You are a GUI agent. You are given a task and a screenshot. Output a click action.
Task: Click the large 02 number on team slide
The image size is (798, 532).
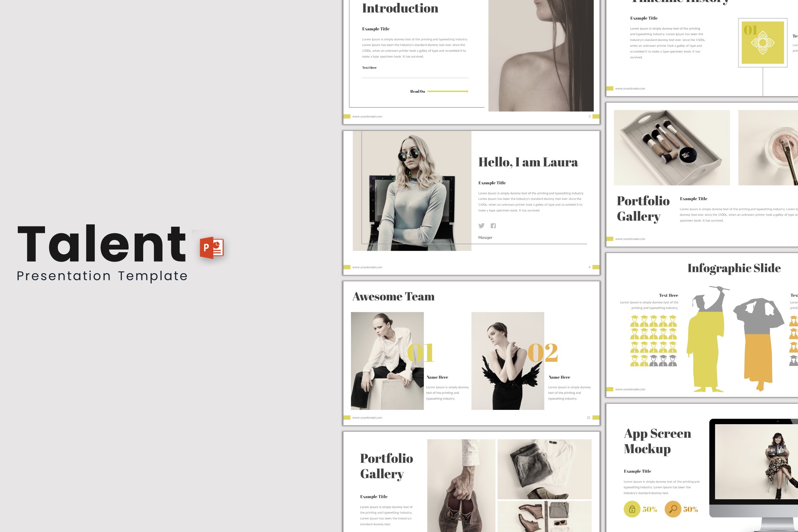[x=543, y=353]
